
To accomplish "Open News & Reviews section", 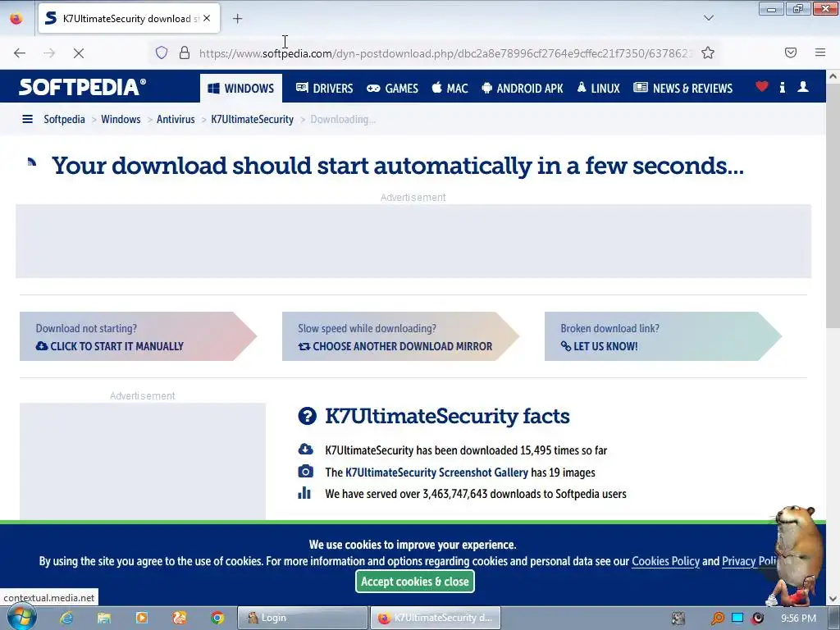I will (683, 89).
